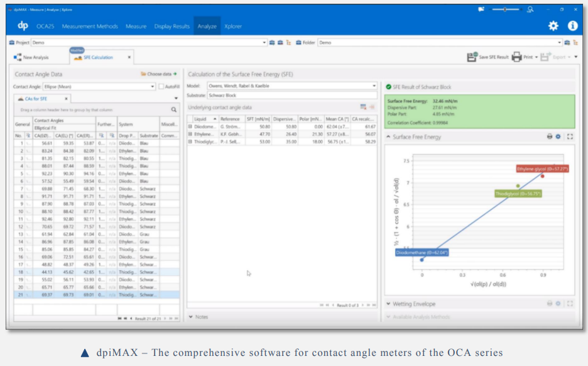
Task: Click the dp logo in header
Action: click(x=23, y=26)
